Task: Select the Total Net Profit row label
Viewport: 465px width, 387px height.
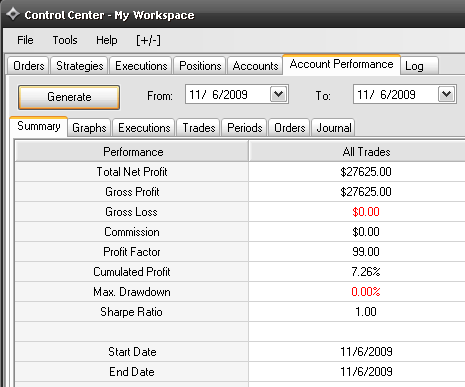Action: click(x=132, y=172)
